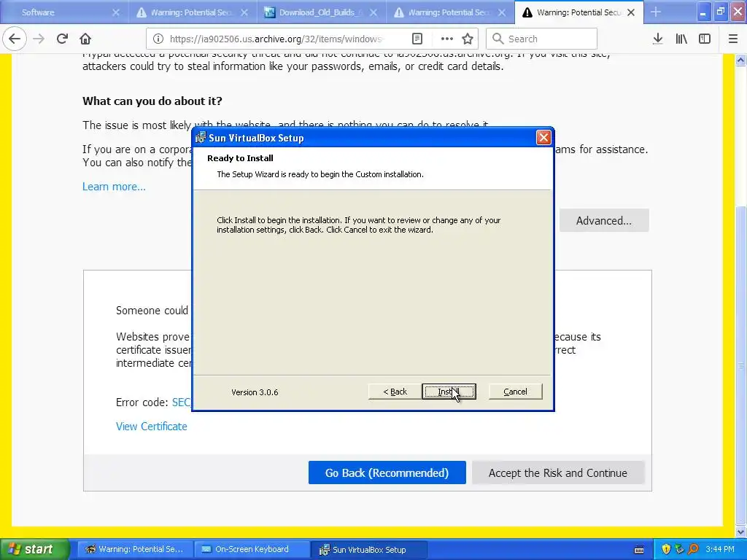The image size is (747, 560).
Task: Click the Advanced... button
Action: 603,220
